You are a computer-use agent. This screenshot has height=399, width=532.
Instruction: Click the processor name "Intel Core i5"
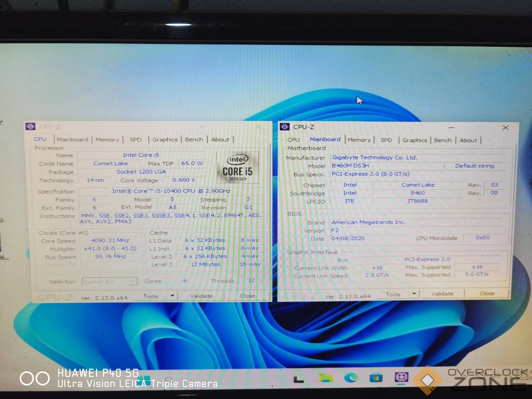point(141,155)
